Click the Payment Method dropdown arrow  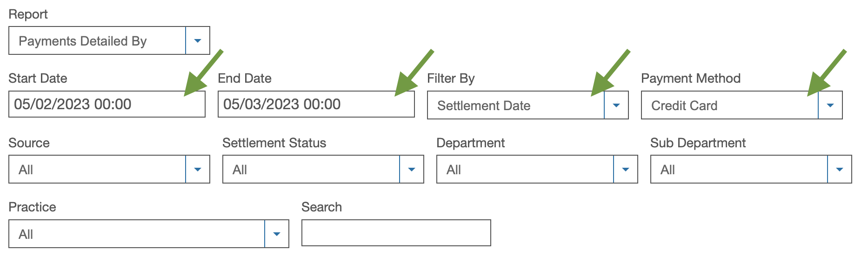pyautogui.click(x=830, y=105)
